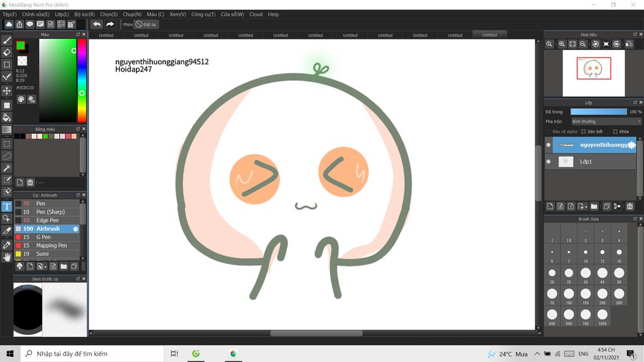
Task: Hide the Lớp1 layer
Action: pyautogui.click(x=548, y=162)
